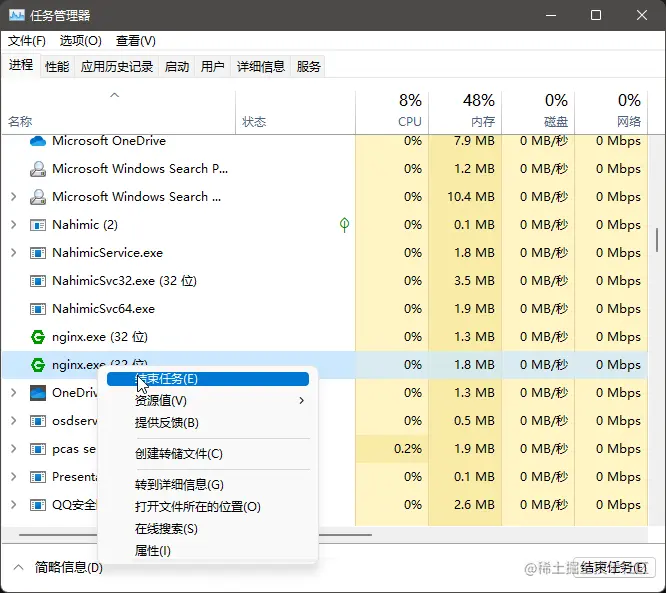Expand the Microsoft Windows Search ... group
Viewport: 666px width, 593px height.
[14, 197]
